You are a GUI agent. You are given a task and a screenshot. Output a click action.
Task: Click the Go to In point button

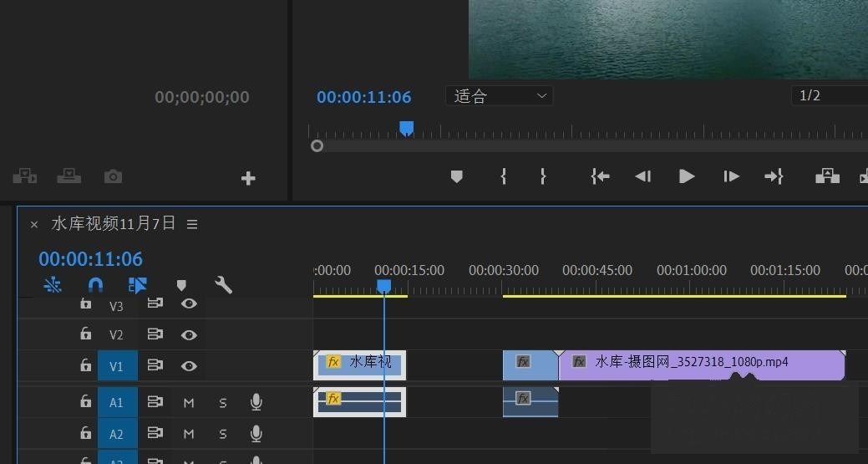pos(600,176)
